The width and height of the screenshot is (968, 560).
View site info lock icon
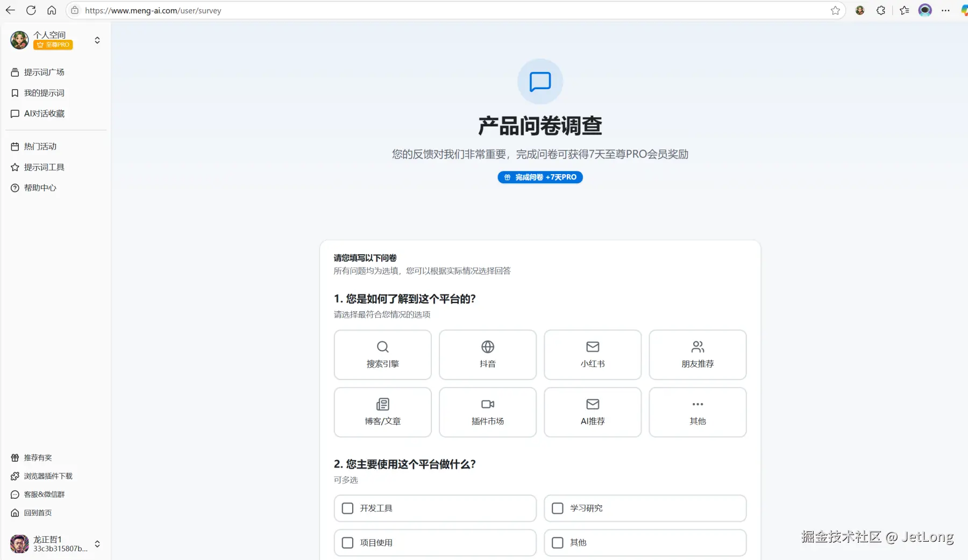pos(75,10)
